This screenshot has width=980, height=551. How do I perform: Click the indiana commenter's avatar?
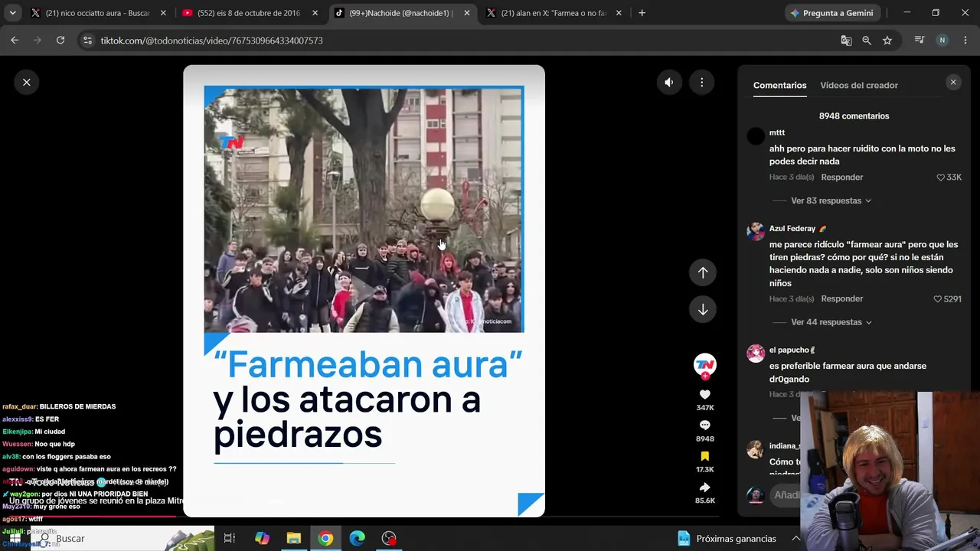click(x=756, y=449)
